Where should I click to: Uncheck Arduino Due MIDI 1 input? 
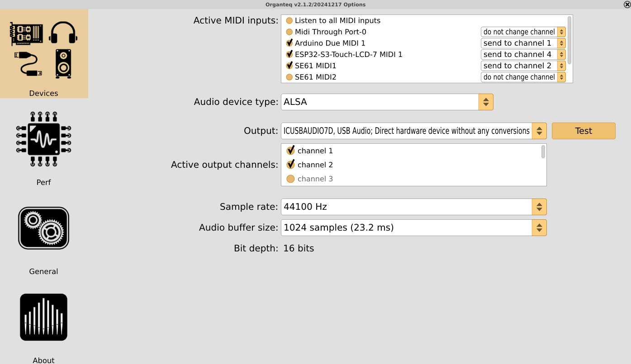pyautogui.click(x=289, y=43)
